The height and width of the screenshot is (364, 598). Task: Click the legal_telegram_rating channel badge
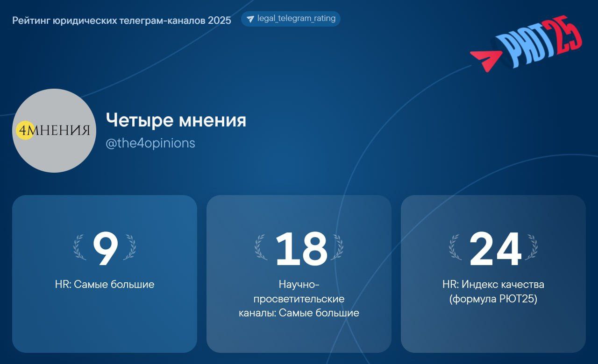click(x=291, y=19)
